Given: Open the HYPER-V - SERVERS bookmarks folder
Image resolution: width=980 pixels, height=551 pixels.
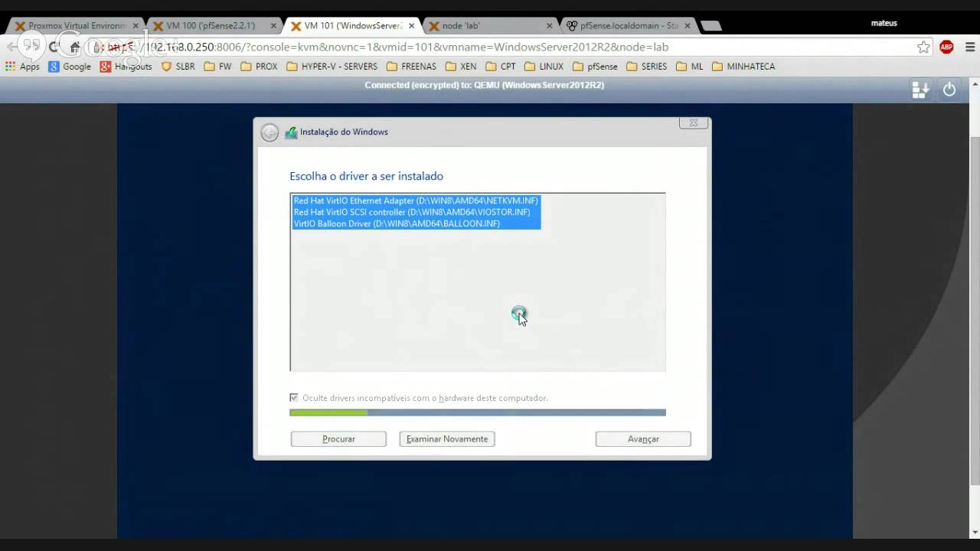Looking at the screenshot, I should [x=332, y=67].
